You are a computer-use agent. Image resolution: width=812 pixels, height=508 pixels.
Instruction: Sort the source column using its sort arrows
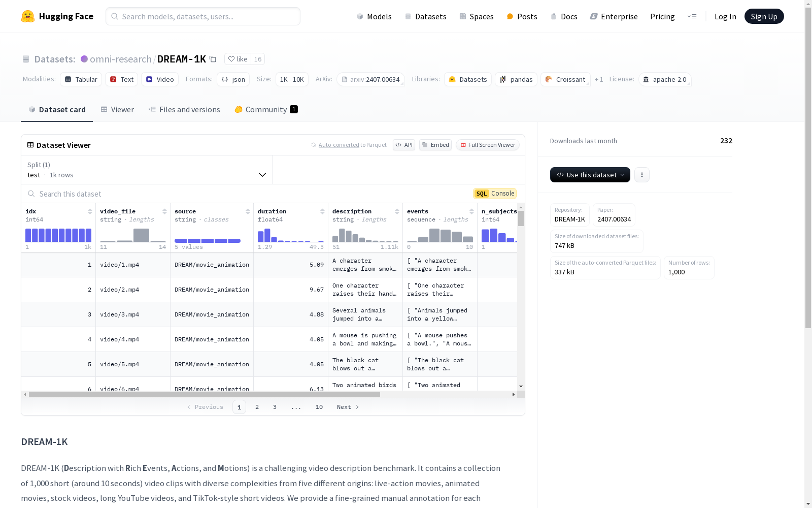248,211
